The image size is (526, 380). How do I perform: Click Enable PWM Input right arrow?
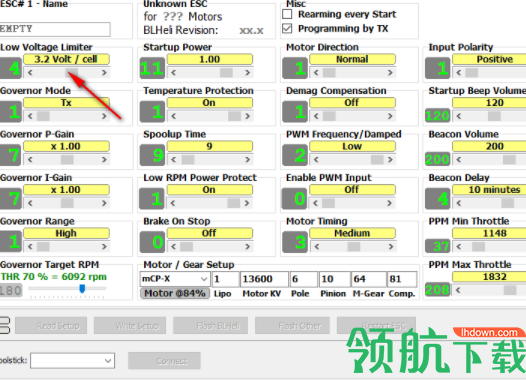click(390, 203)
